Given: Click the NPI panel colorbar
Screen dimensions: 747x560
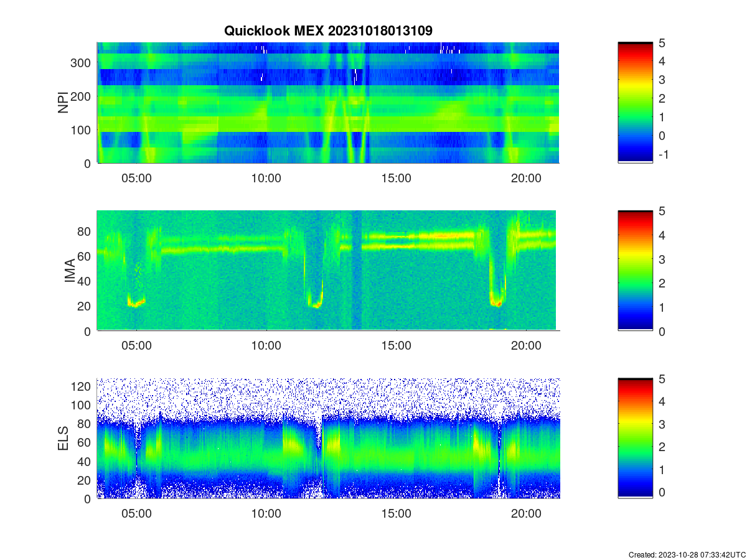Looking at the screenshot, I should tap(635, 103).
